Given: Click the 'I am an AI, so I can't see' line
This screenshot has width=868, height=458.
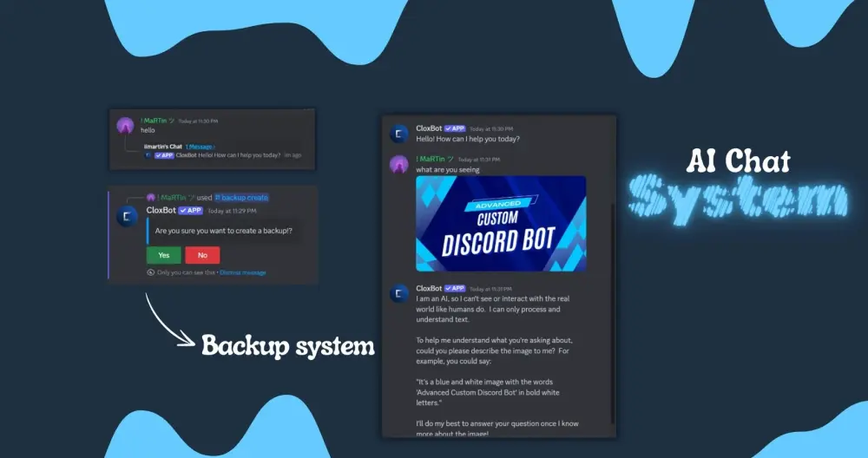Looking at the screenshot, I should pyautogui.click(x=493, y=298).
